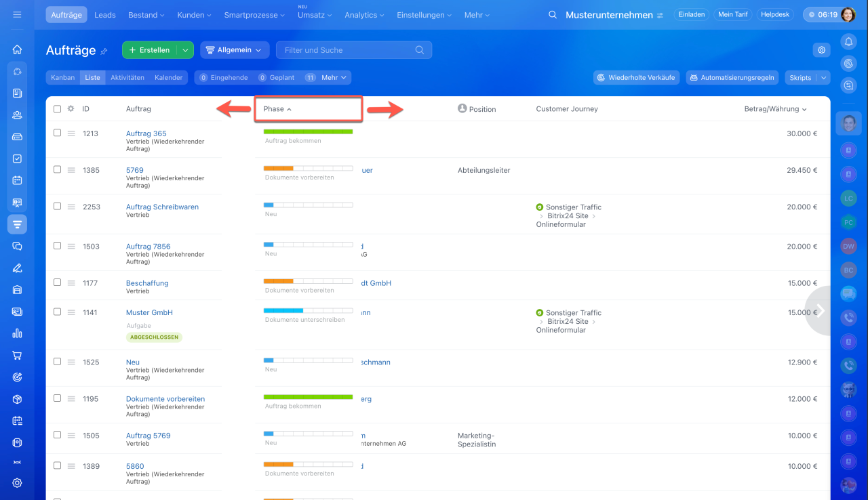Click the table column settings gear icon

point(71,108)
